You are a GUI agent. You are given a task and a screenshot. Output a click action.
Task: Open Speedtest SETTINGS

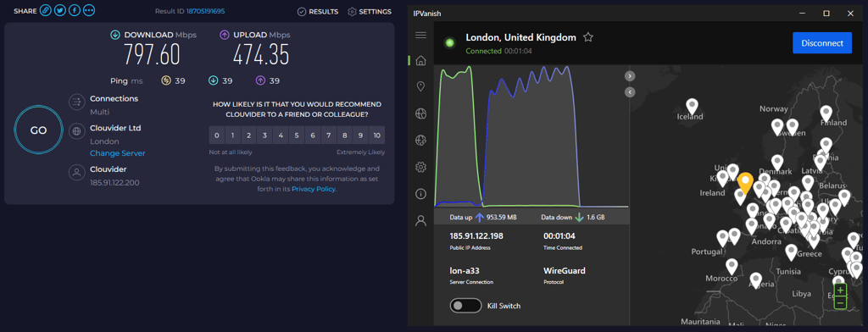370,12
